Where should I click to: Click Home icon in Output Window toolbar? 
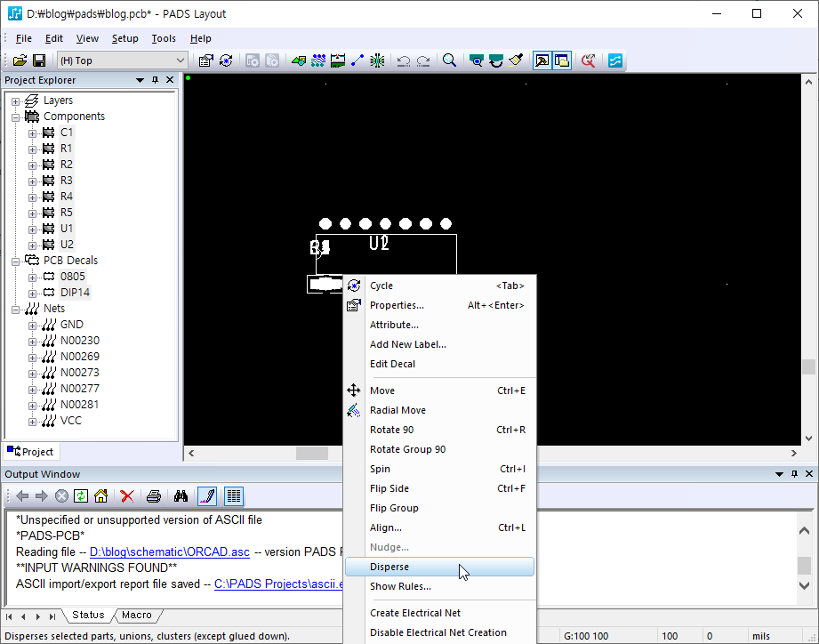[x=100, y=495]
